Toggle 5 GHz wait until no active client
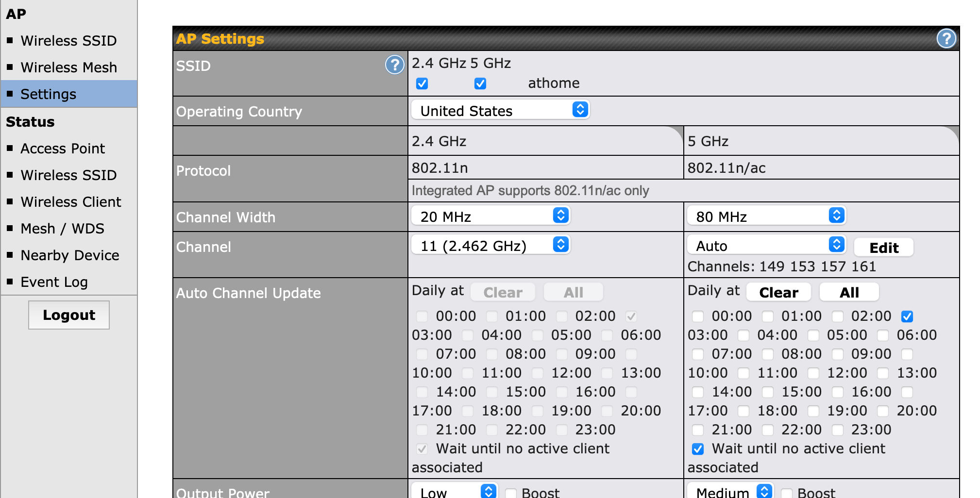Viewport: 980px width, 498px height. click(x=698, y=449)
